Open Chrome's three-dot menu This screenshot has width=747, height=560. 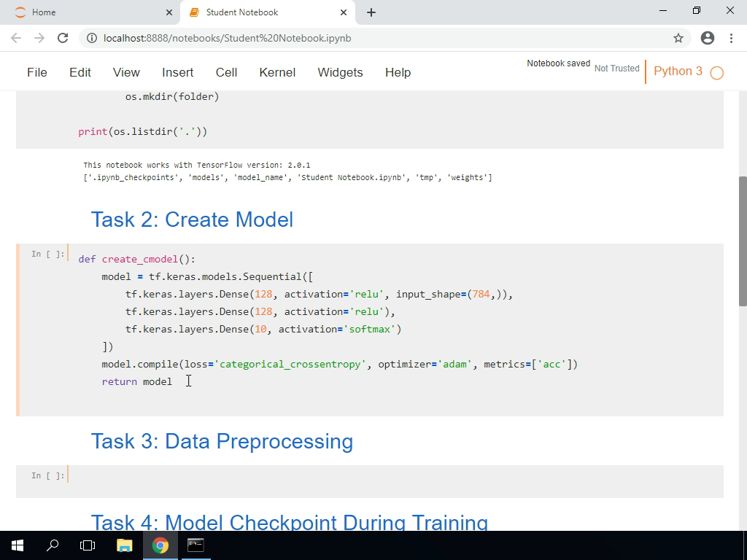pos(732,38)
